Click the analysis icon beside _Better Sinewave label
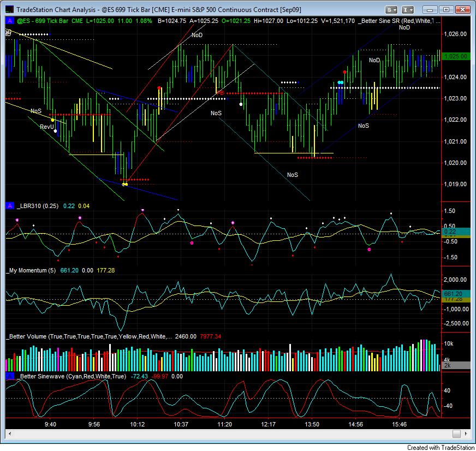 click(10, 376)
